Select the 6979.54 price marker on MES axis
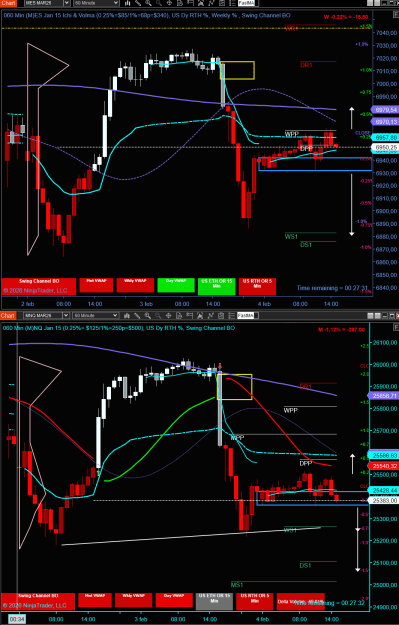Image resolution: width=399 pixels, height=625 pixels. coord(385,110)
